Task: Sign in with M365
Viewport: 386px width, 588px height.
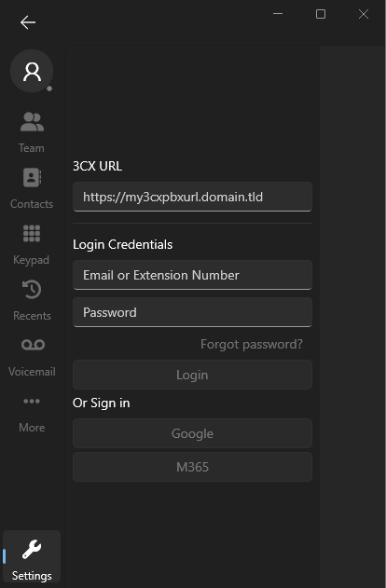Action: pos(192,467)
